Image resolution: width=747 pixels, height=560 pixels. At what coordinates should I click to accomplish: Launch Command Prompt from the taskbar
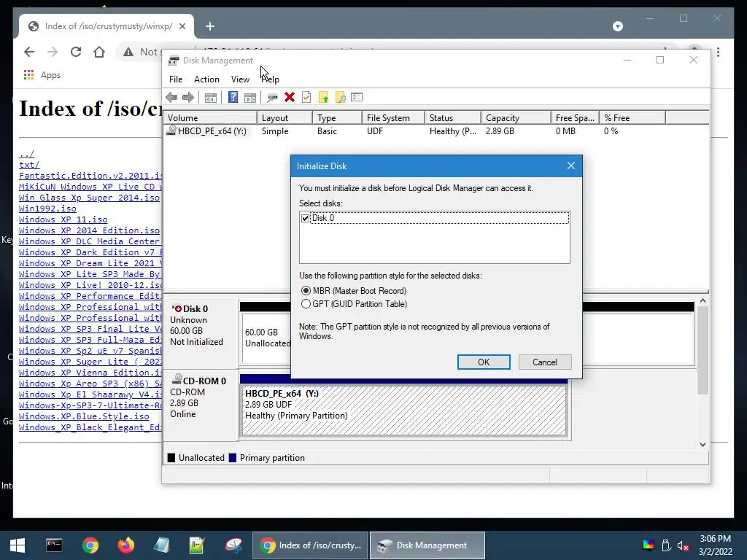tap(54, 545)
